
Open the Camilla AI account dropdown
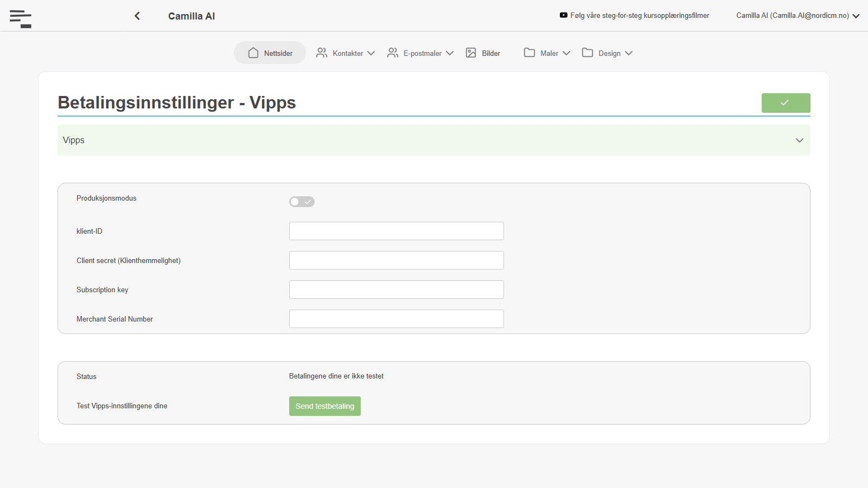click(797, 16)
